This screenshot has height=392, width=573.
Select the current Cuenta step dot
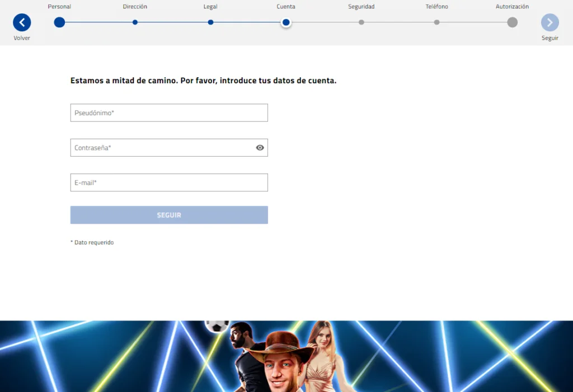click(x=286, y=22)
